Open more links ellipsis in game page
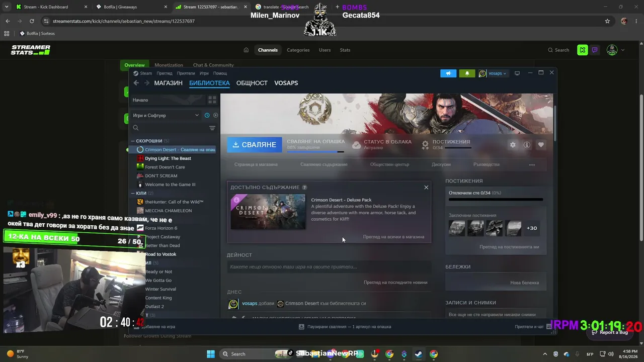This screenshot has height=362, width=644. [x=532, y=165]
